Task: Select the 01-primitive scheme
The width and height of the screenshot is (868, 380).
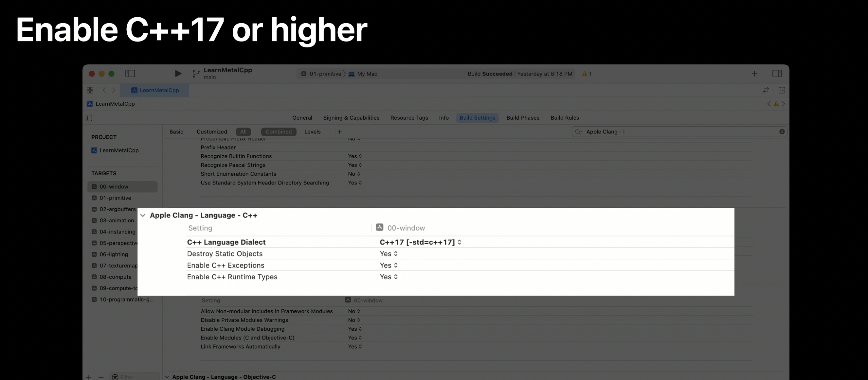Action: pos(321,74)
